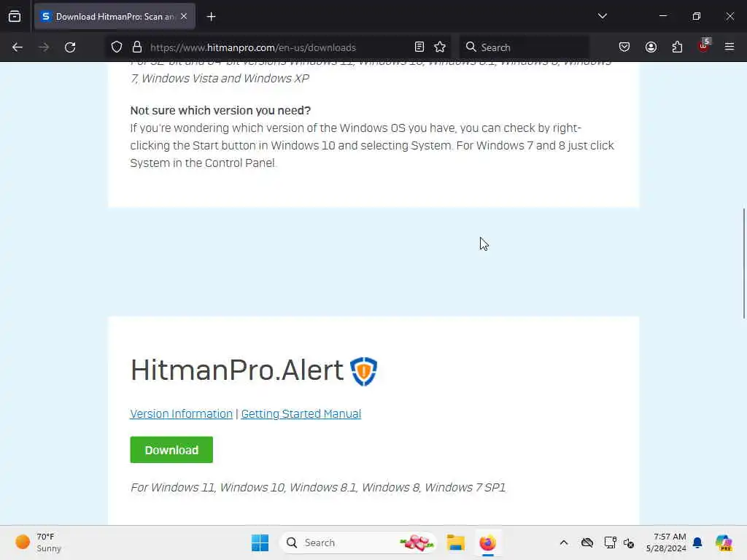747x560 pixels.
Task: Open File Explorer from taskbar
Action: pyautogui.click(x=455, y=542)
